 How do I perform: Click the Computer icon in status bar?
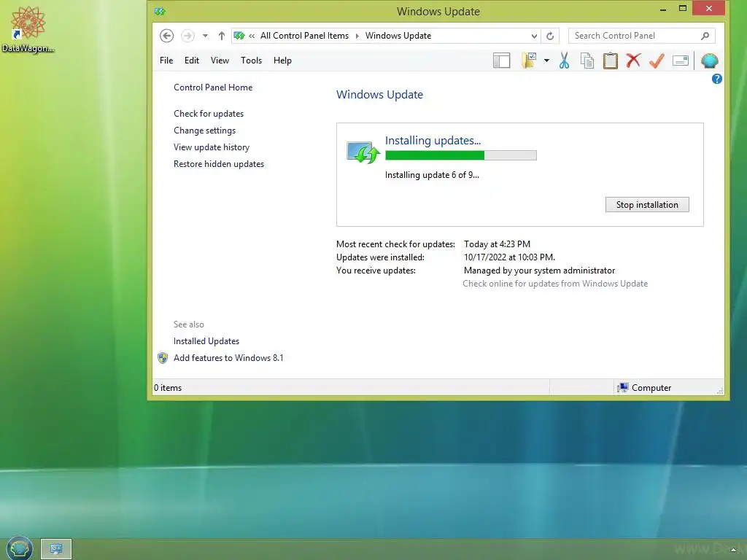[623, 388]
